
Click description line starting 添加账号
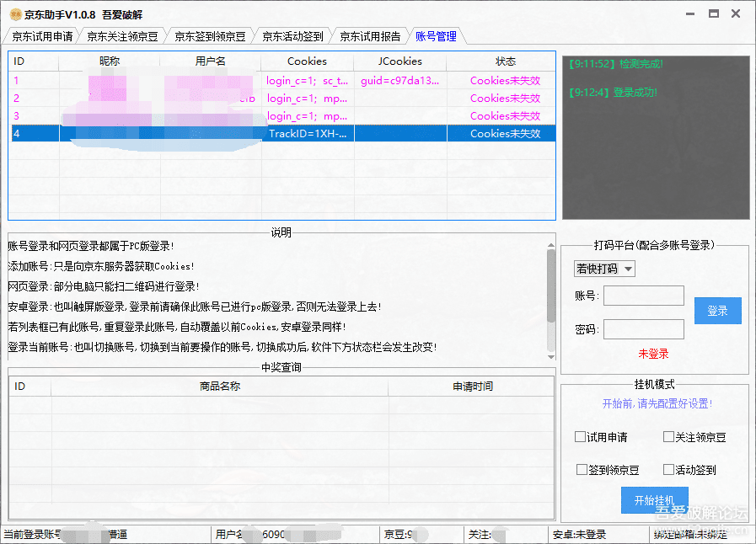[101, 266]
